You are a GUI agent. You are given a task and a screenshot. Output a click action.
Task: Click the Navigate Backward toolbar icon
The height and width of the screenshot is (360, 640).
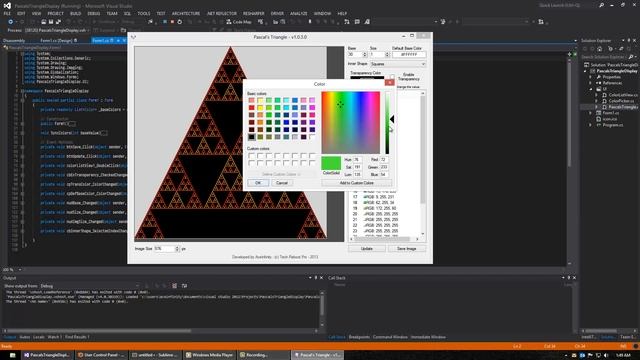click(10, 22)
